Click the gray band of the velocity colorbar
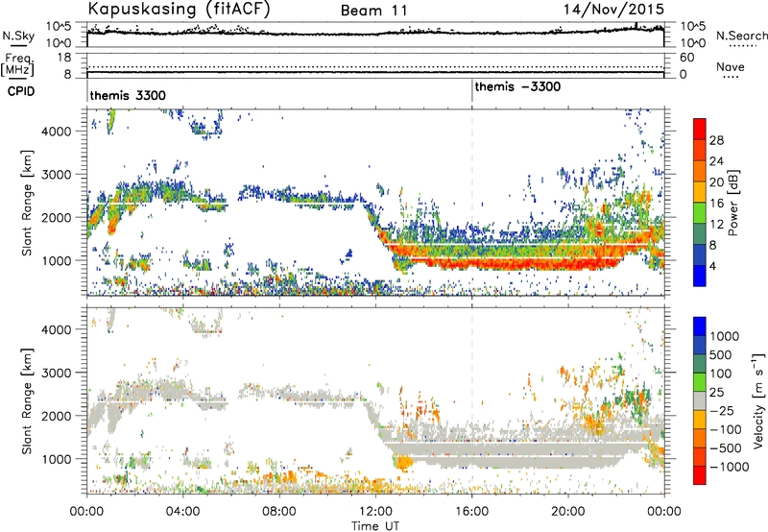Image resolution: width=768 pixels, height=532 pixels. 700,400
